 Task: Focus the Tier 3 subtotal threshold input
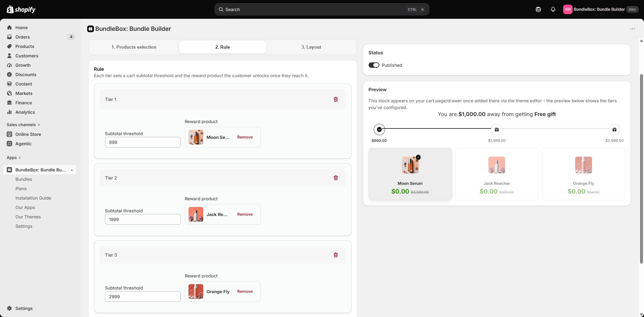click(x=143, y=297)
